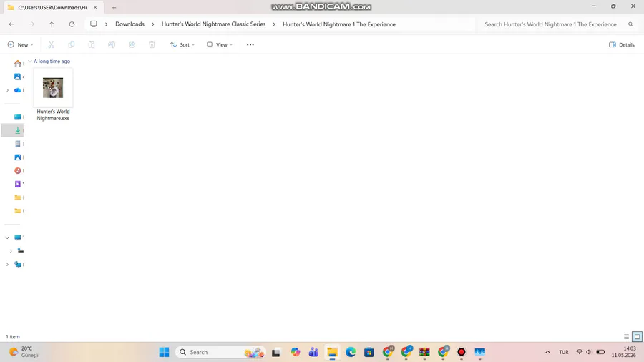Screen dimensions: 644x362
Task: Select the Downloads icon in navigation pane
Action: [x=18, y=130]
